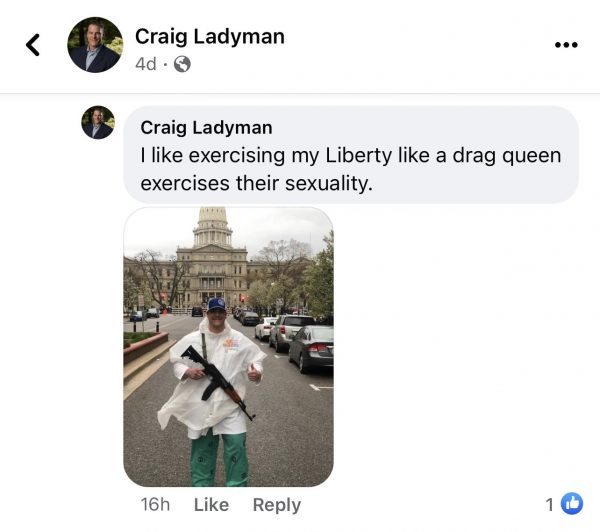
Task: Click the blue thumbs-up reaction icon
Action: click(x=572, y=503)
